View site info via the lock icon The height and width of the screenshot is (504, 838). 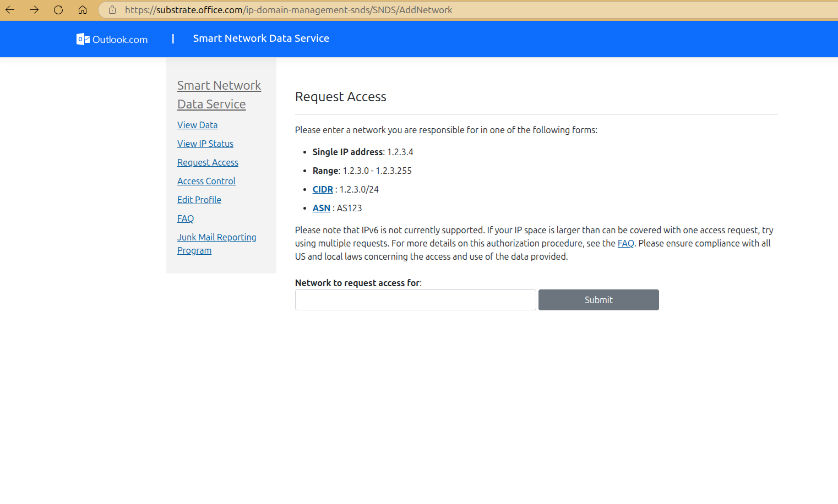tap(112, 10)
